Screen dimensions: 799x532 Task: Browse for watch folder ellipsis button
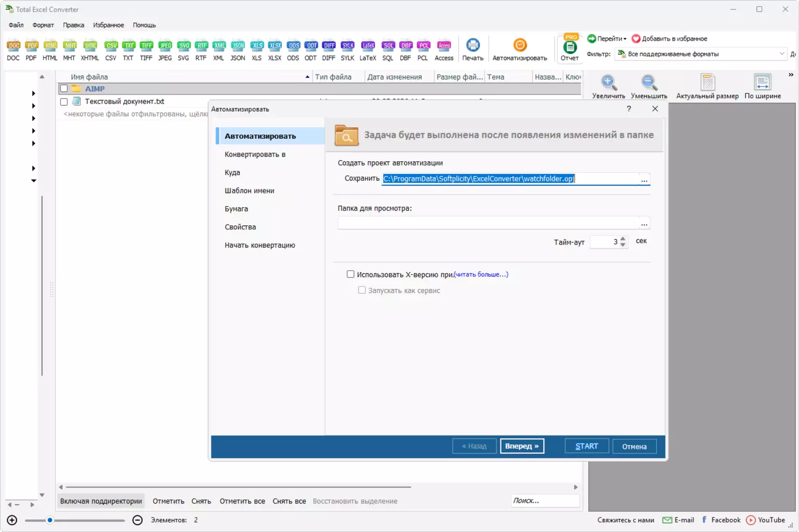(x=645, y=223)
